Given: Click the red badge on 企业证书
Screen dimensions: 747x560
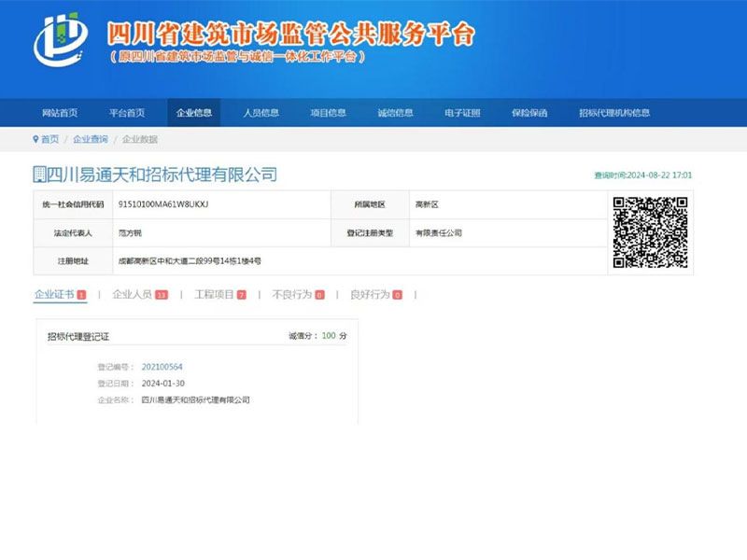Looking at the screenshot, I should click(81, 295).
